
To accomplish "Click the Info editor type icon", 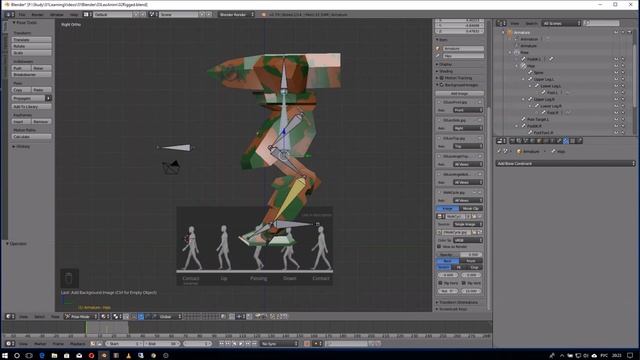I will pos(10,14).
